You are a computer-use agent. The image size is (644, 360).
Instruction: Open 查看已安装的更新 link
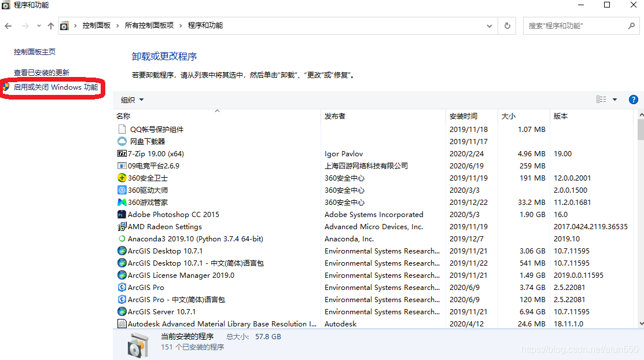pyautogui.click(x=42, y=73)
